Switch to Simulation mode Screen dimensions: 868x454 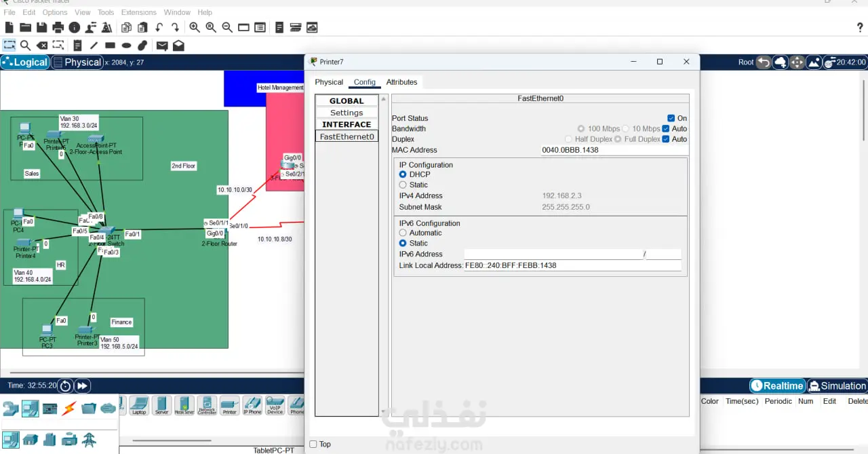(x=837, y=385)
